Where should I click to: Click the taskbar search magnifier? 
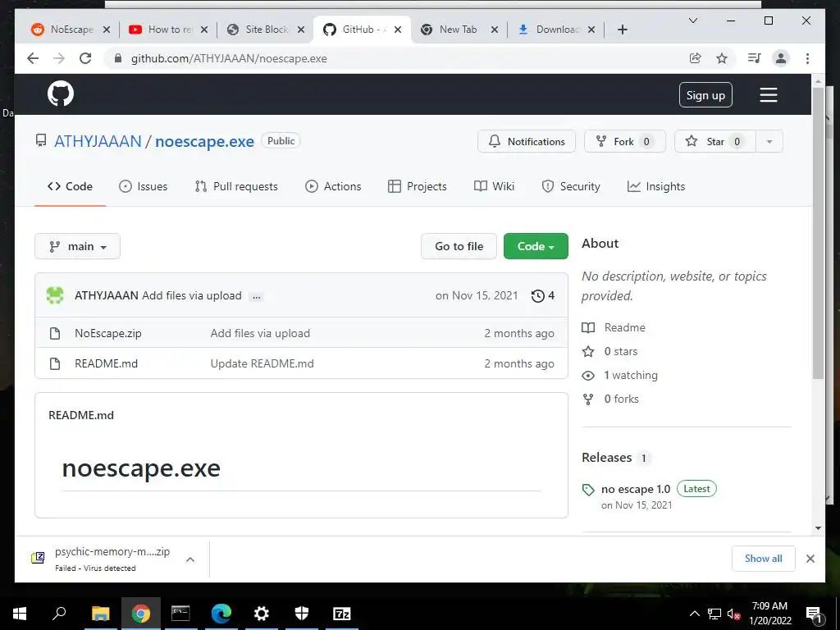coord(59,613)
